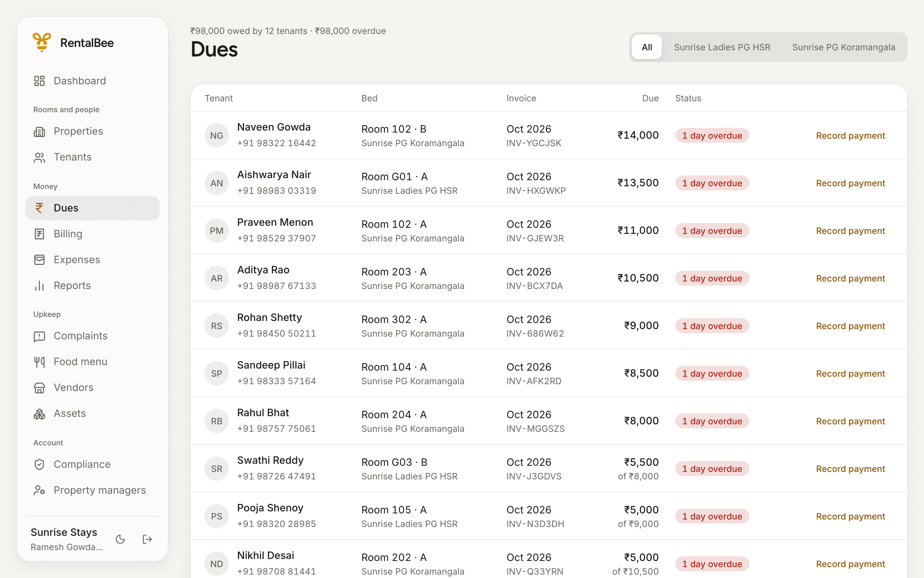Click the Nikhil Desai tenant name
The width and height of the screenshot is (924, 578).
pos(265,556)
